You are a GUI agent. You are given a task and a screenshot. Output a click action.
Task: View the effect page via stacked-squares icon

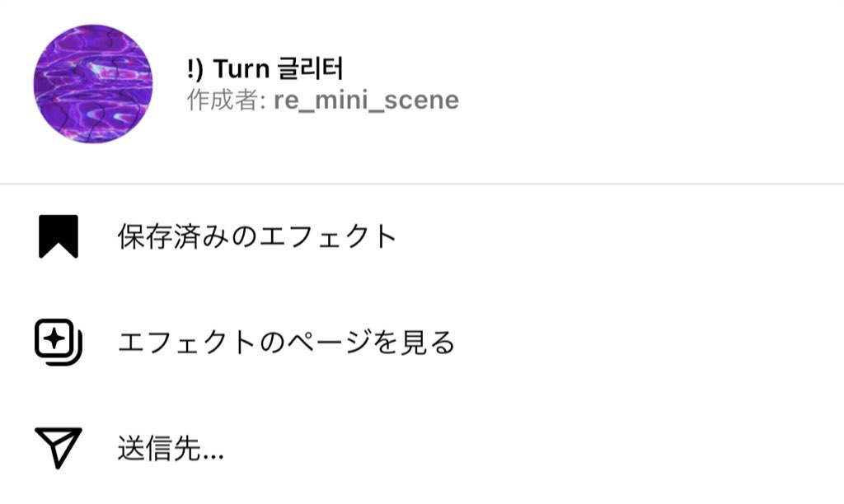tap(59, 342)
